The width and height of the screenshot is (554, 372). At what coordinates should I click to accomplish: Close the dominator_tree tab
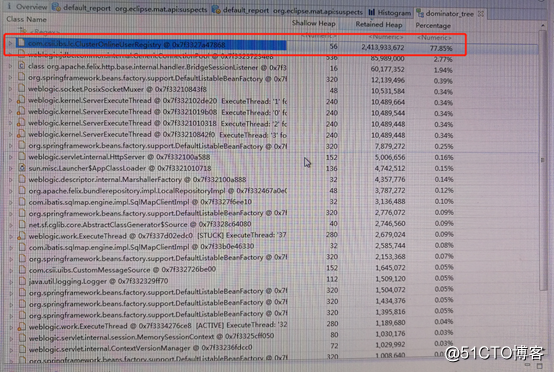pyautogui.click(x=481, y=14)
